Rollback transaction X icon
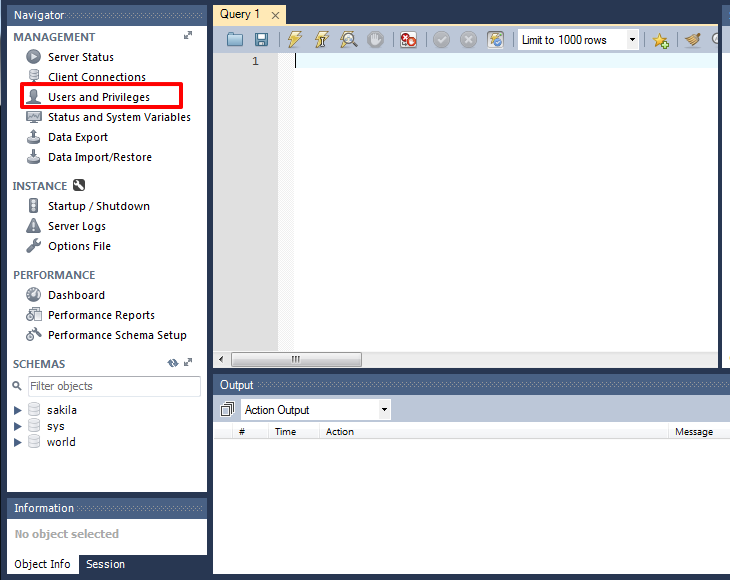 click(468, 40)
